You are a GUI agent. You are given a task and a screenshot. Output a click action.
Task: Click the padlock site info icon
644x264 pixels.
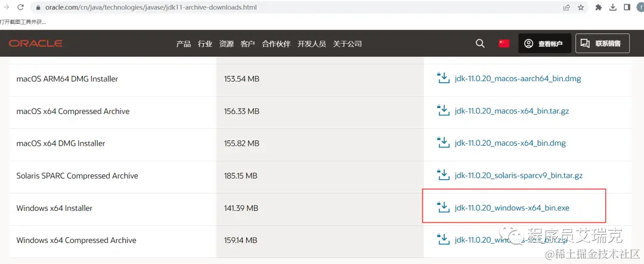(38, 7)
